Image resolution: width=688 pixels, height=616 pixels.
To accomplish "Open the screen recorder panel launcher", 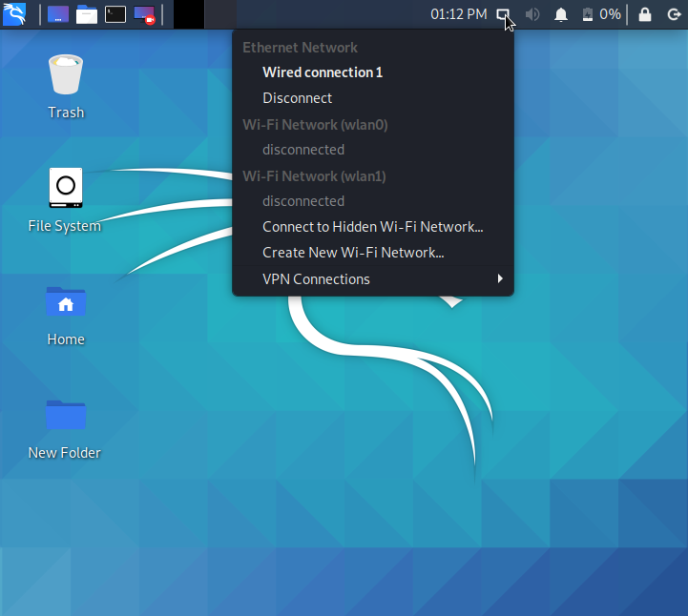I will coord(144,14).
